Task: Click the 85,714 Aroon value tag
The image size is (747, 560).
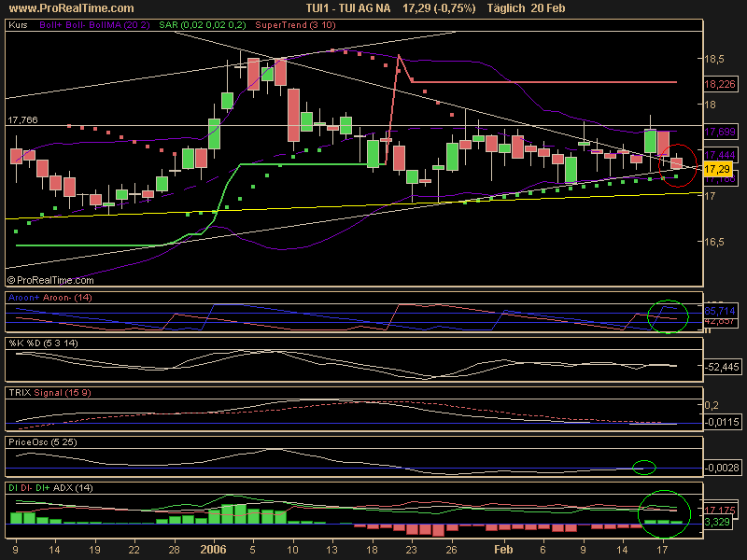Action: point(720,311)
